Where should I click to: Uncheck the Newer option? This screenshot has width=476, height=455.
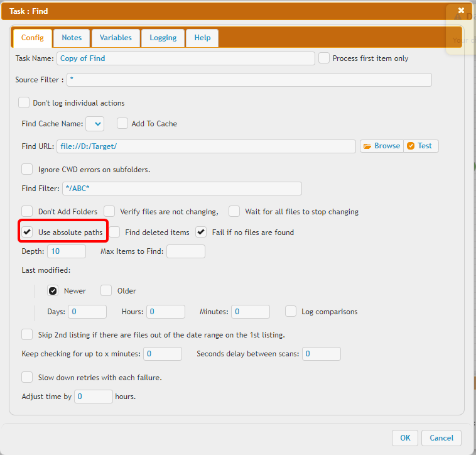(x=53, y=291)
